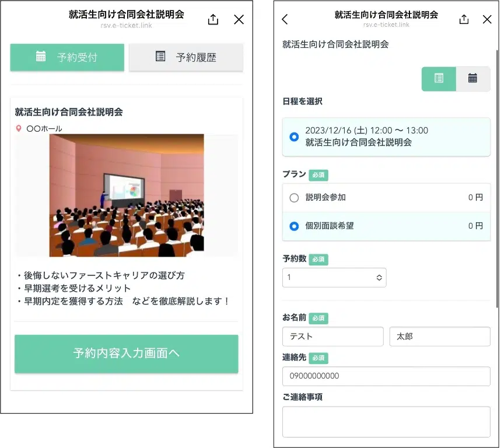Click the rsv.e-ticket.link URL in left header

click(126, 26)
